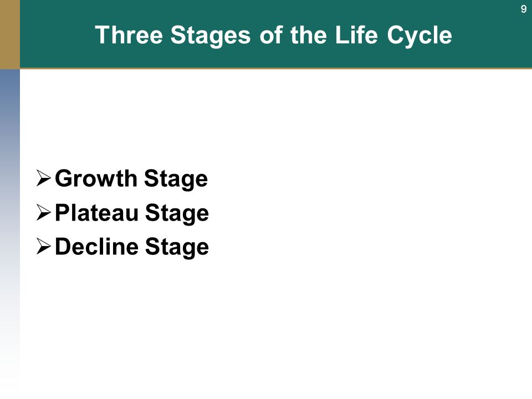Click the arrow bullet before Plateau Stage
532x399 pixels.
point(43,213)
